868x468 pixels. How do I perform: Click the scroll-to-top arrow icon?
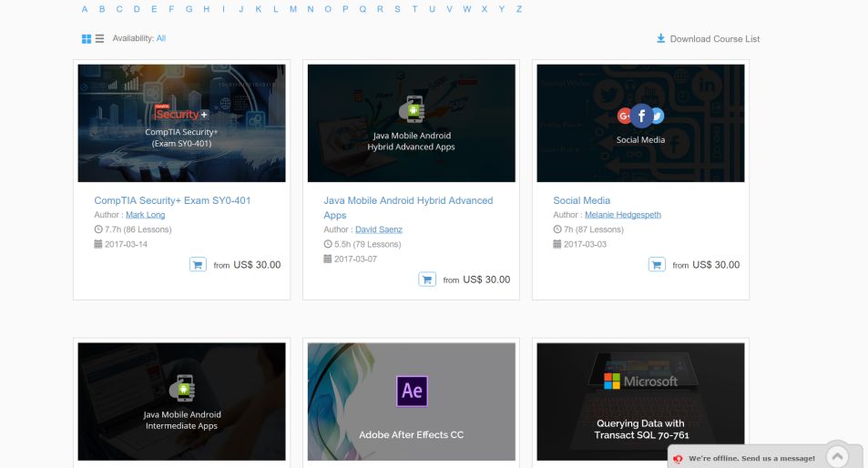837,456
